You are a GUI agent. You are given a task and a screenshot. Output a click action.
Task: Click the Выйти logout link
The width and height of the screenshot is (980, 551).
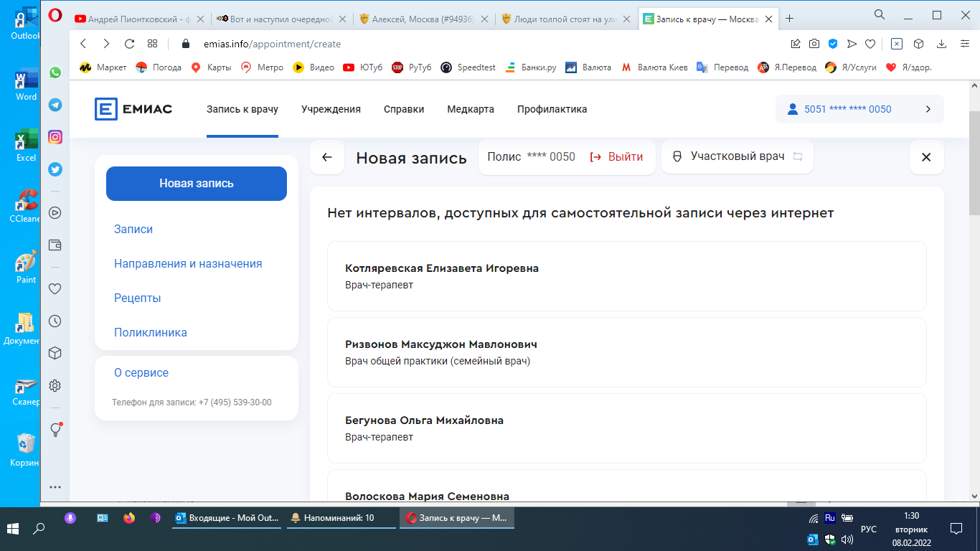(616, 156)
